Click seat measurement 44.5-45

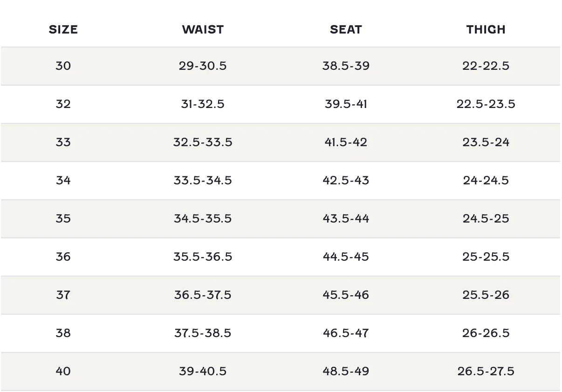point(346,257)
